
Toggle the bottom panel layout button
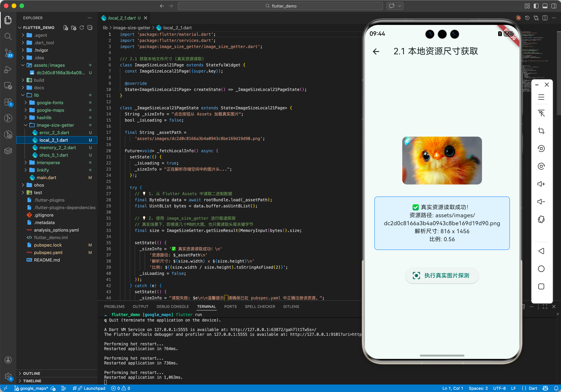(x=545, y=6)
